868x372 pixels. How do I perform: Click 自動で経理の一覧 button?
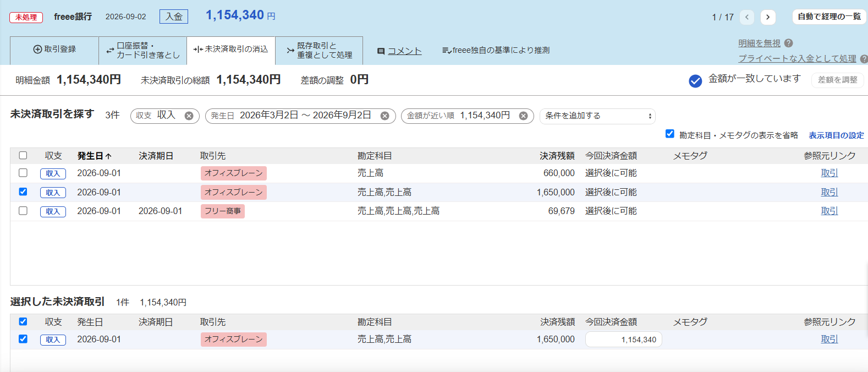(x=829, y=17)
